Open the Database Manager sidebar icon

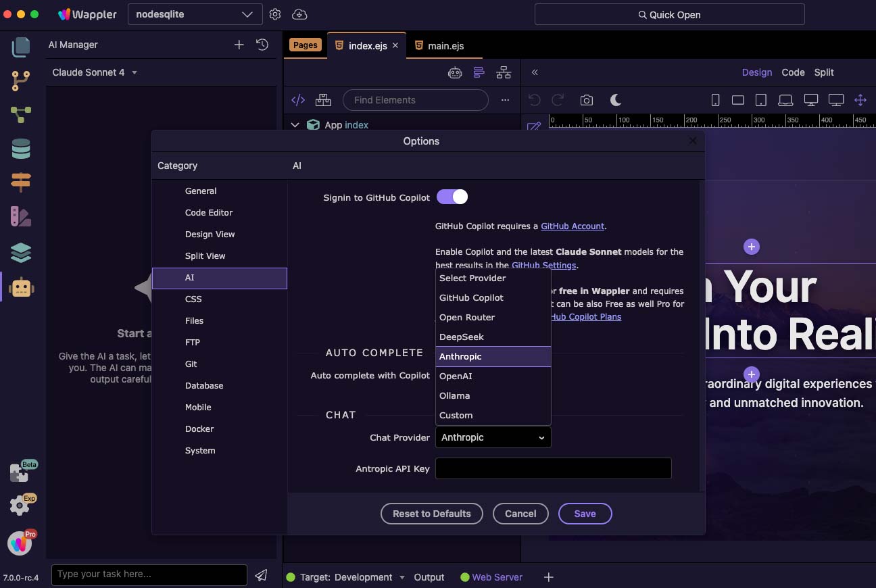(21, 149)
